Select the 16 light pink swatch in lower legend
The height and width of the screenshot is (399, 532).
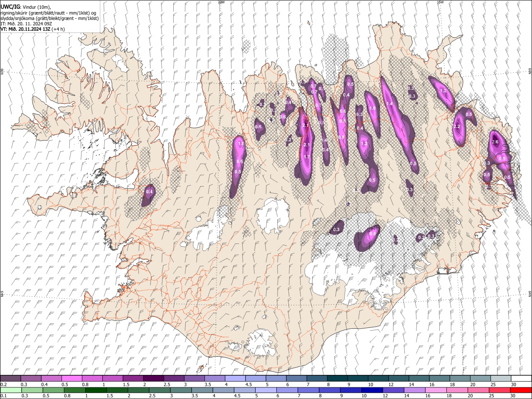(435, 390)
